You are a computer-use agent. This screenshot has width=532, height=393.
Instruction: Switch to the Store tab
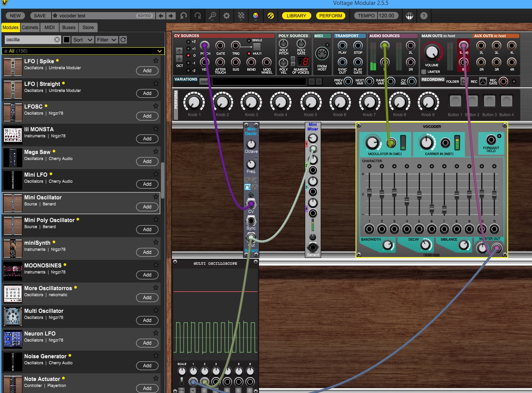tap(88, 27)
